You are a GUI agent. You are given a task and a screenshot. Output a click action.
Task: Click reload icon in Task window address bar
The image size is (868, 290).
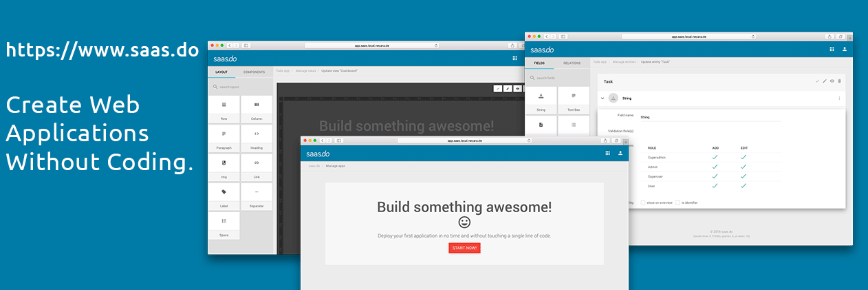tap(752, 37)
